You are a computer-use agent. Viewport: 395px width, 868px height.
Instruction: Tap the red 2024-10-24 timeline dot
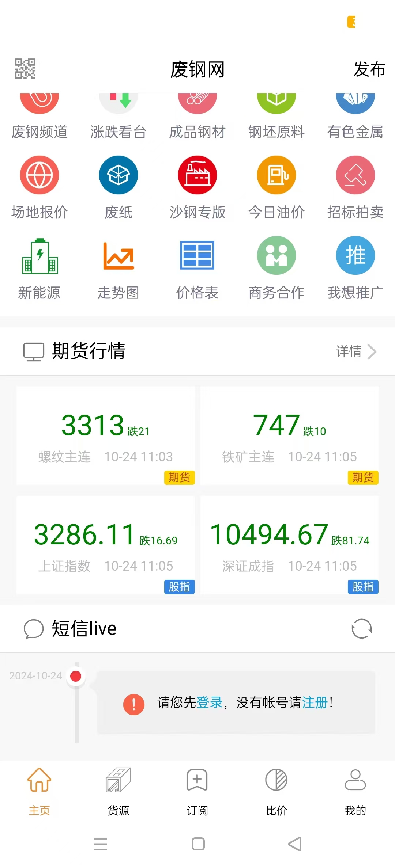pyautogui.click(x=76, y=676)
